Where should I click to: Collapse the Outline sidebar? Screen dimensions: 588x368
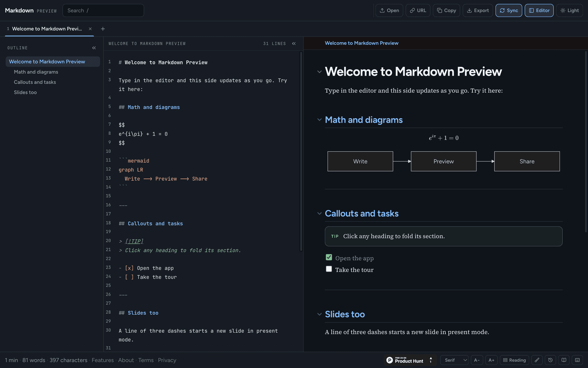(94, 48)
